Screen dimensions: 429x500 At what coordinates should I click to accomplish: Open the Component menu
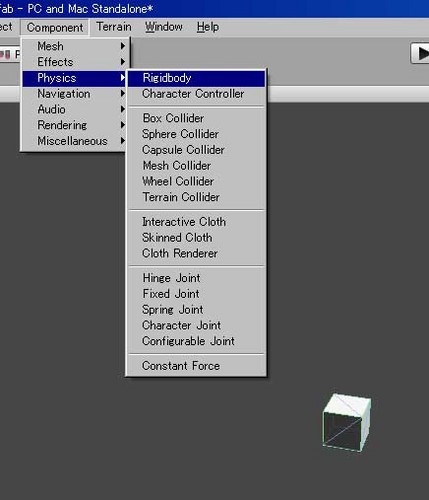[x=55, y=27]
